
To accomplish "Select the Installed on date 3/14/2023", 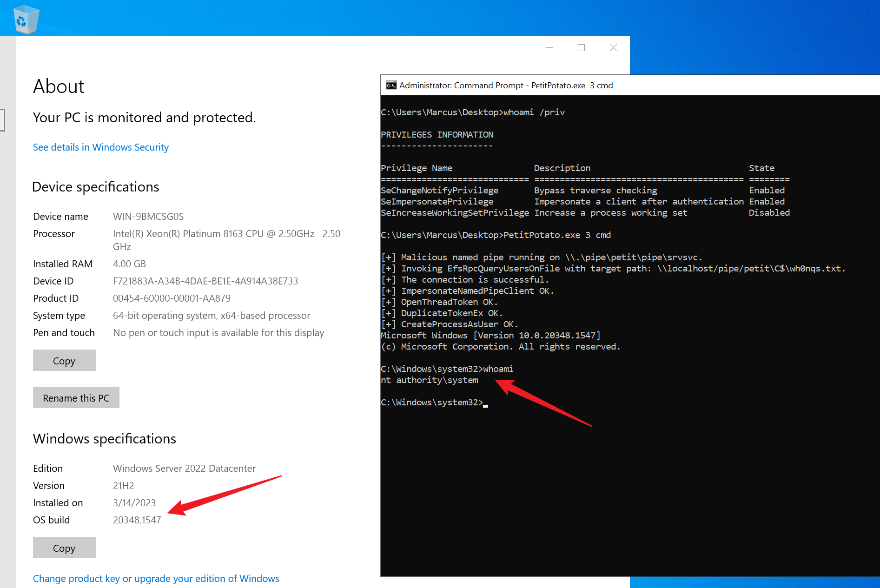I will [134, 503].
